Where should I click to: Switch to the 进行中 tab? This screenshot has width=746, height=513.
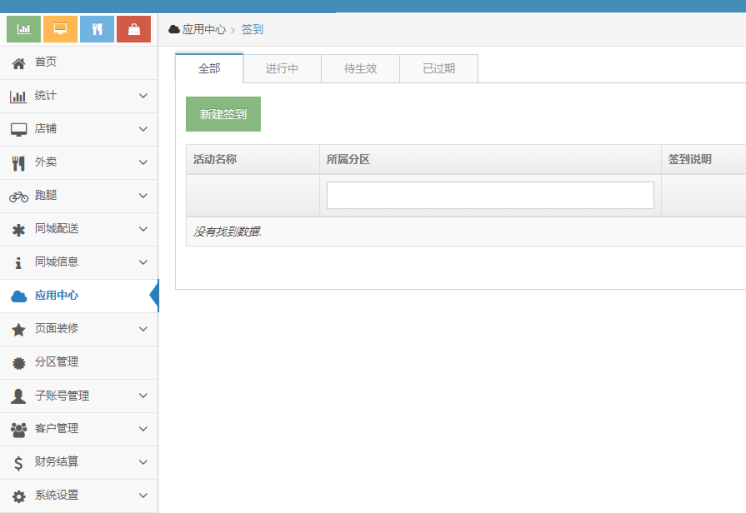282,69
